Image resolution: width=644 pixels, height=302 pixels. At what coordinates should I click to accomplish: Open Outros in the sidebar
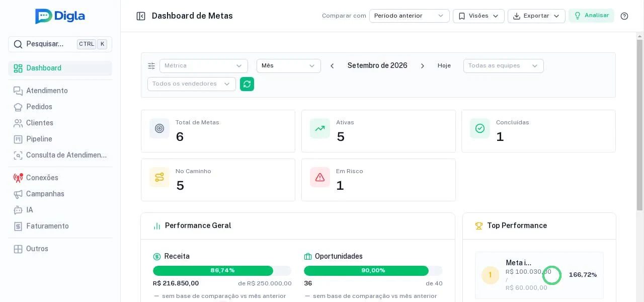(x=60, y=249)
